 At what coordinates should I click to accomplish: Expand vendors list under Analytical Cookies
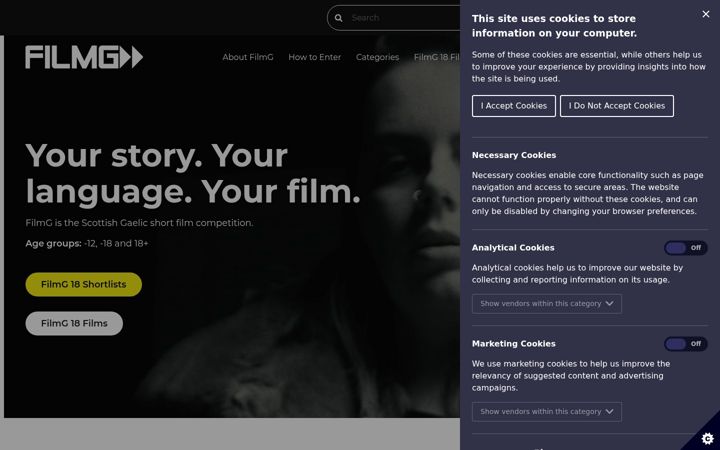pos(547,304)
